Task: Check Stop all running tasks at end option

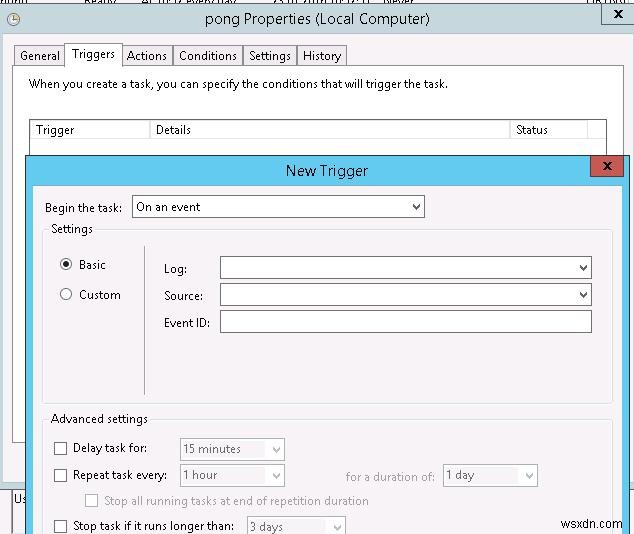Action: 91,500
